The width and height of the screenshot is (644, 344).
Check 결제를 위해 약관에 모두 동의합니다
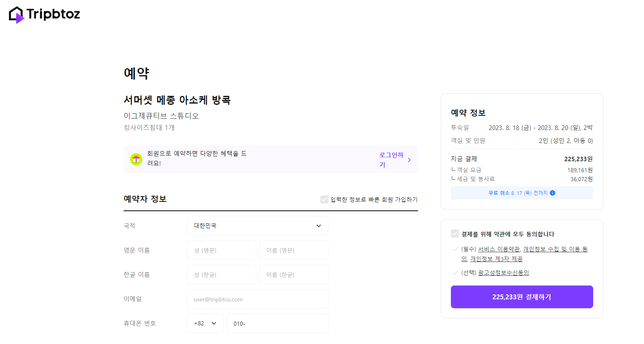tap(455, 234)
